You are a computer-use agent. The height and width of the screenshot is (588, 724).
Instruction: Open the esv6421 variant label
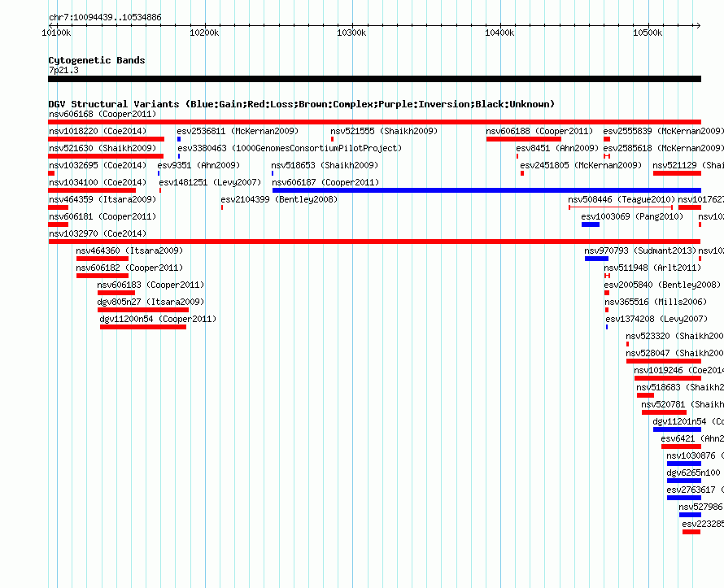pos(692,438)
